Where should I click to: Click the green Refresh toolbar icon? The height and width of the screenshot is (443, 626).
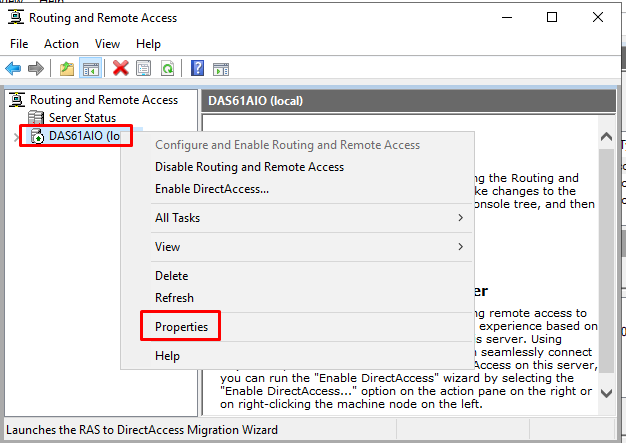[x=167, y=69]
